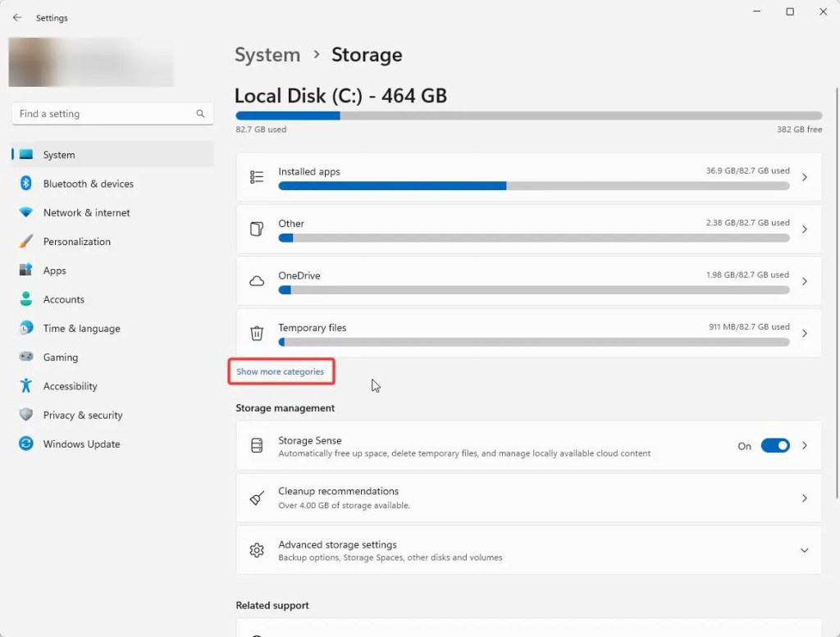Select Gaming in the sidebar

pos(112,357)
